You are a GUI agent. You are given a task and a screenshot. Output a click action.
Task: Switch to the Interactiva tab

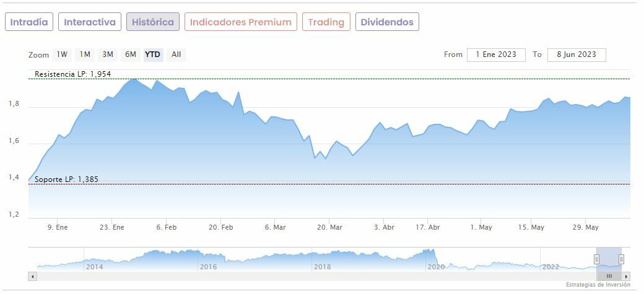[90, 22]
